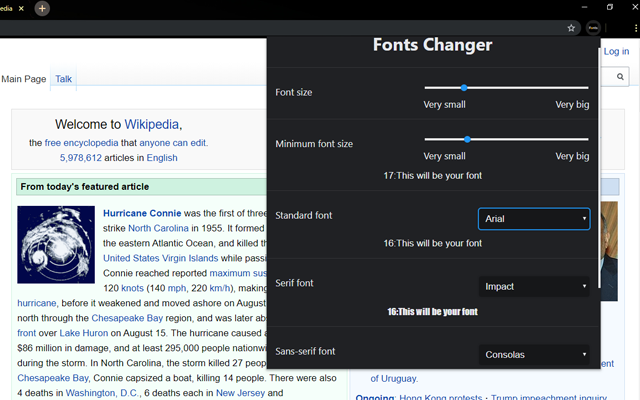Open the Fonts Changer extension icon
Image resolution: width=640 pixels, height=400 pixels.
pyautogui.click(x=593, y=28)
